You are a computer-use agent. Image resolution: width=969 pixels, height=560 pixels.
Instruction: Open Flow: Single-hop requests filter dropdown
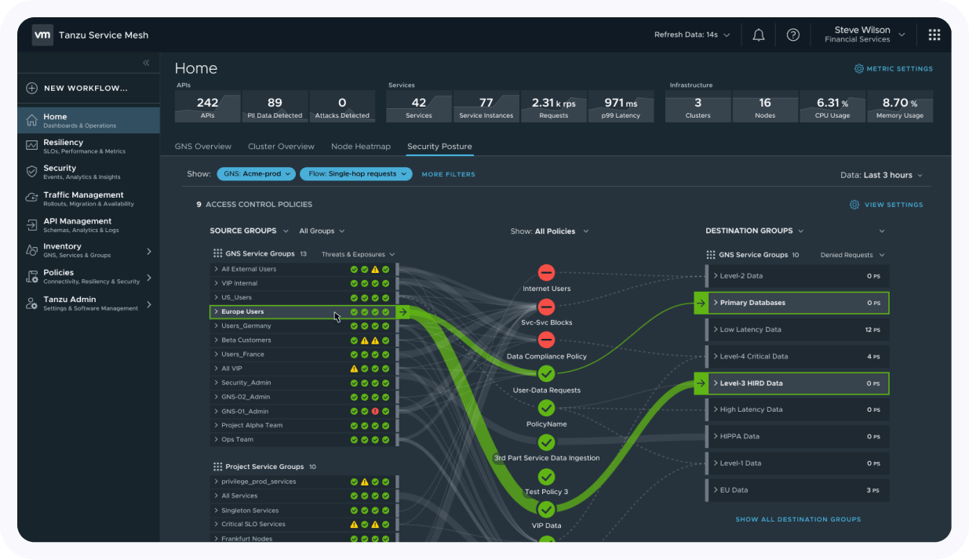click(x=355, y=174)
